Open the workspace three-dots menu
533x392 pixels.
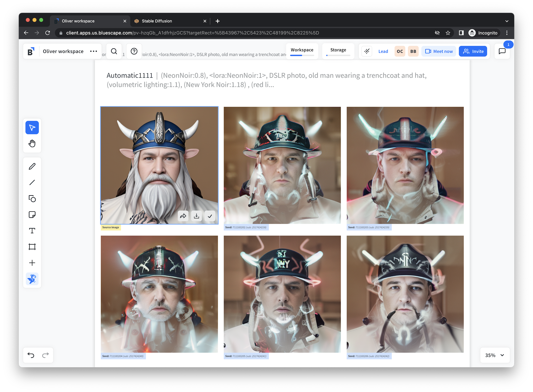click(x=93, y=51)
